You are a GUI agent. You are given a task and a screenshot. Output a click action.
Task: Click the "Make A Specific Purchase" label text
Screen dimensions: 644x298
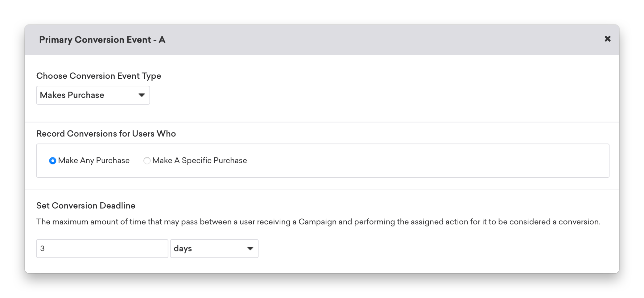click(x=200, y=160)
